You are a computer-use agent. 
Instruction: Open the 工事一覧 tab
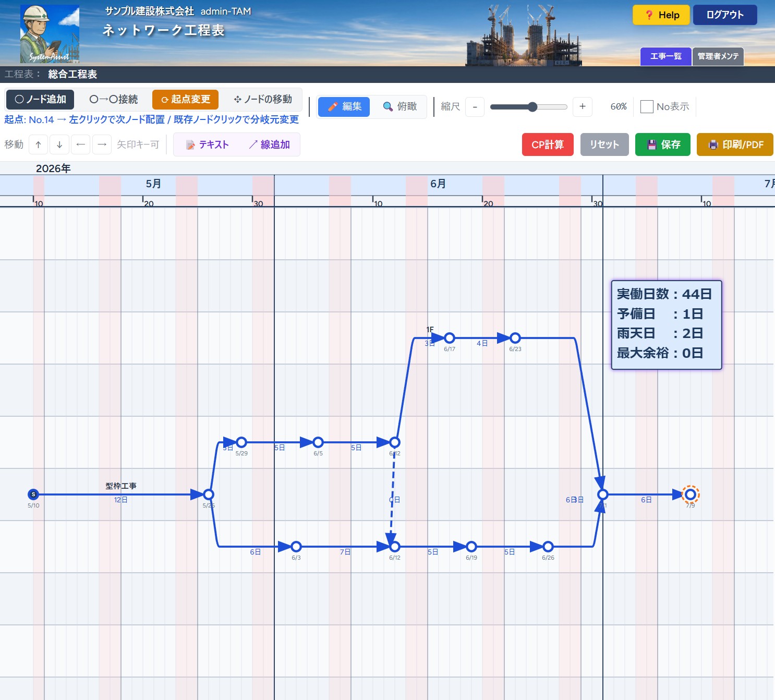(666, 56)
